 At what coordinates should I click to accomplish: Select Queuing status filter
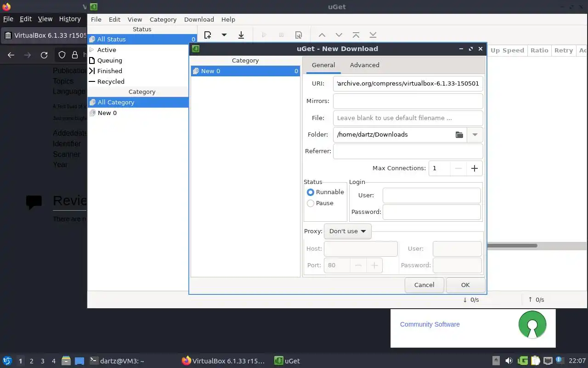[142, 60]
